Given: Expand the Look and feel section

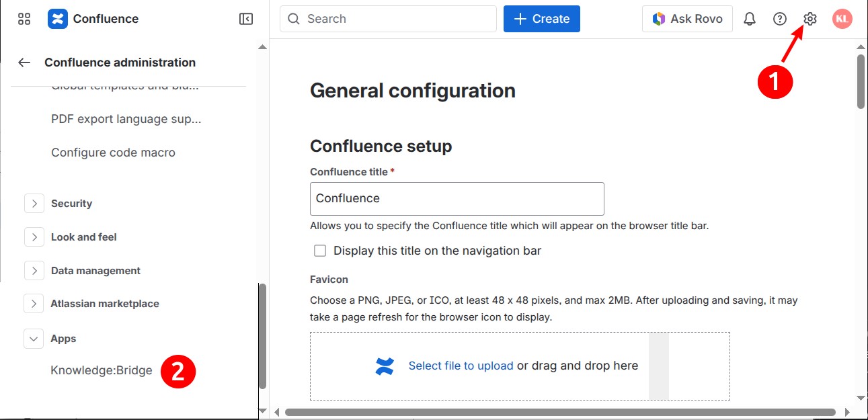Looking at the screenshot, I should click(34, 237).
